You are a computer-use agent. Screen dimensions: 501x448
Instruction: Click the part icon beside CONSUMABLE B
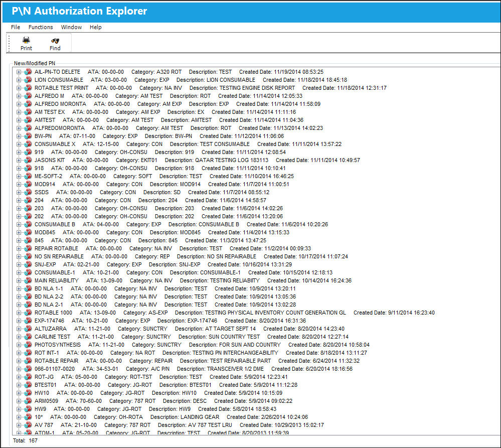(28, 224)
